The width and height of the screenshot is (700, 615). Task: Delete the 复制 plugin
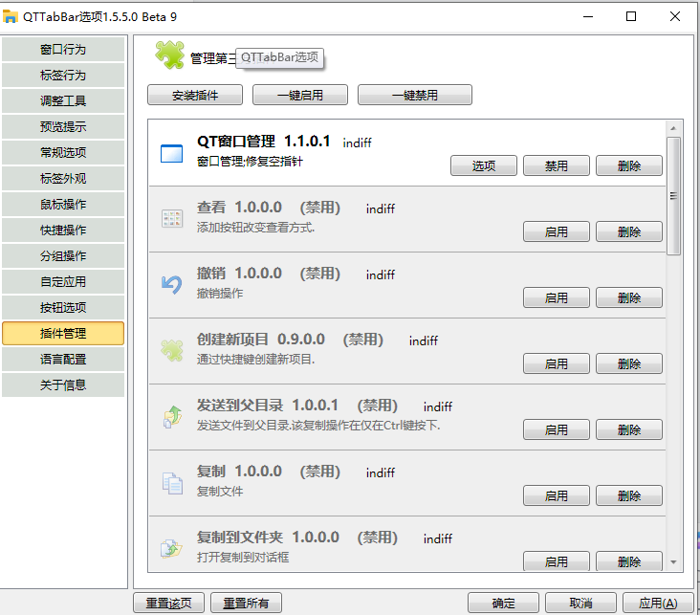(629, 495)
